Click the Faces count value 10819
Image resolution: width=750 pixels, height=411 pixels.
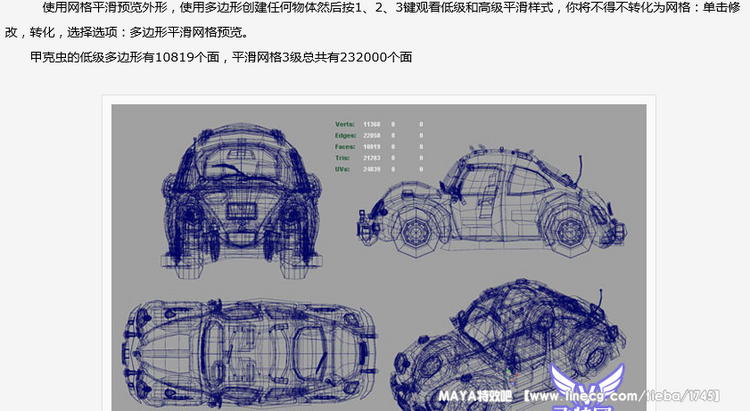pos(372,147)
